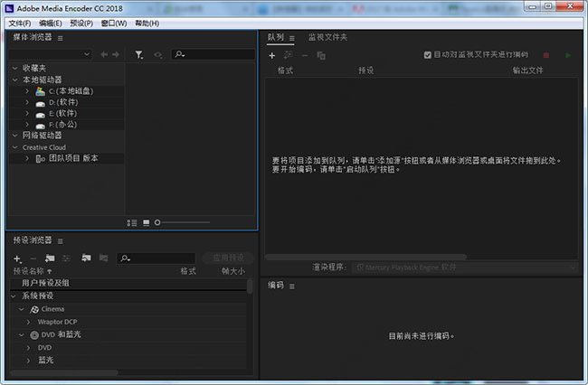588x385 pixels.
Task: Collapse the 网络驱动器 network drives node
Action: 15,136
